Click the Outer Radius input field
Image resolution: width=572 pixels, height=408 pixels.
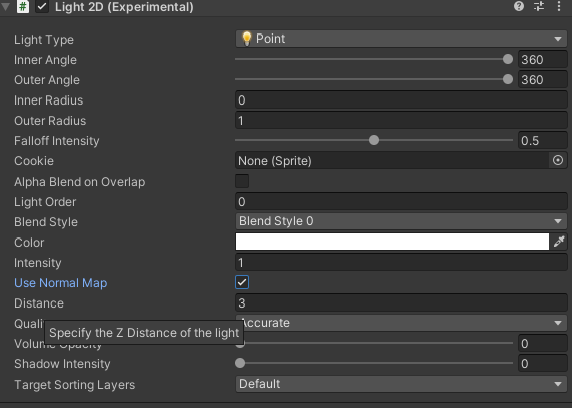click(401, 121)
